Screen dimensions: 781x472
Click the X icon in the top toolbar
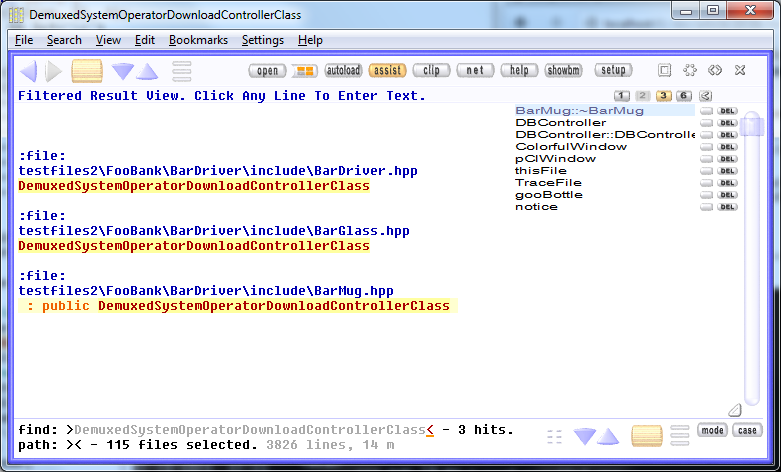[740, 71]
